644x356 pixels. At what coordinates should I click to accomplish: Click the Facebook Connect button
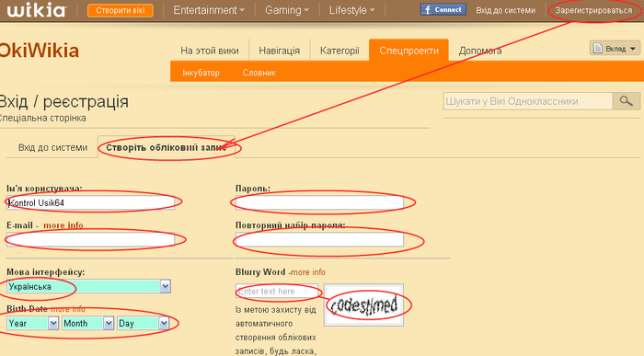click(443, 9)
